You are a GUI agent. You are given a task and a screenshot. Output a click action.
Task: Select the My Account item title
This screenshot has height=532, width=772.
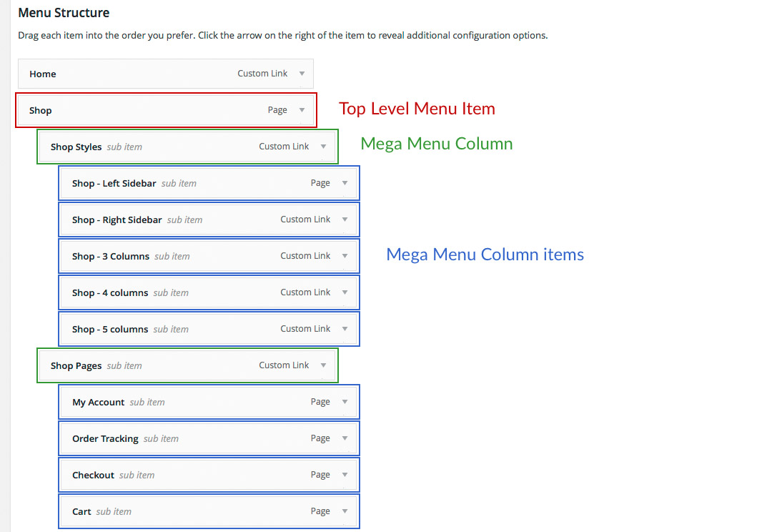click(99, 402)
